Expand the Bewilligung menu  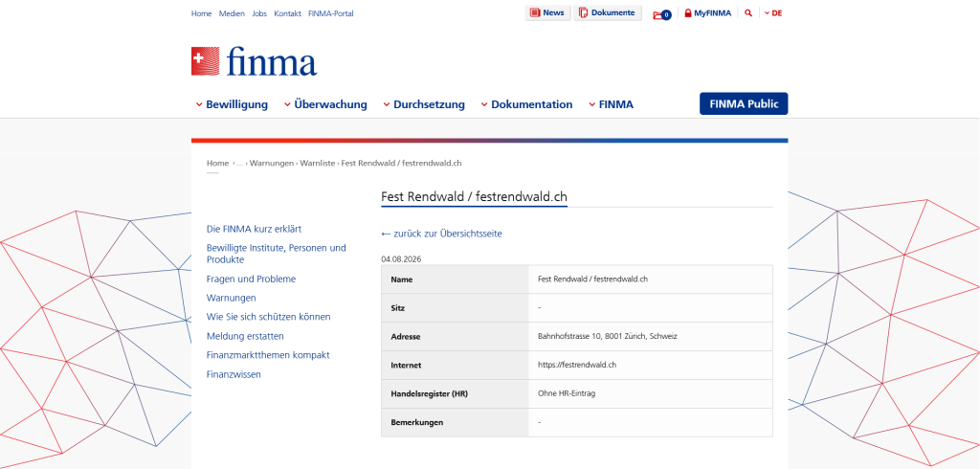(x=232, y=104)
